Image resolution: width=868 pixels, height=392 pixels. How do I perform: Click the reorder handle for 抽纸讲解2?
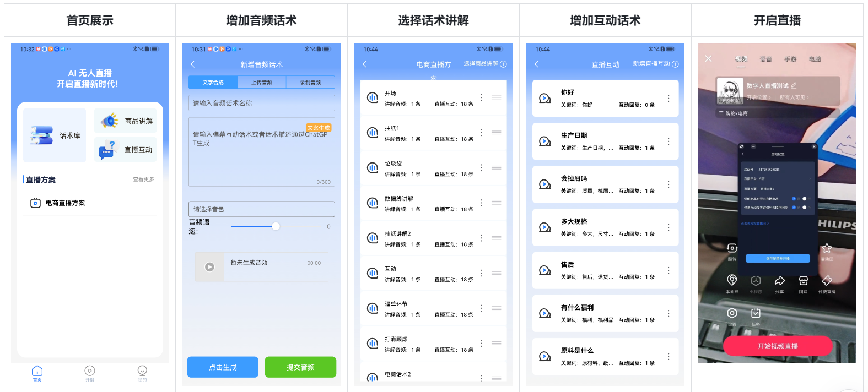point(496,238)
